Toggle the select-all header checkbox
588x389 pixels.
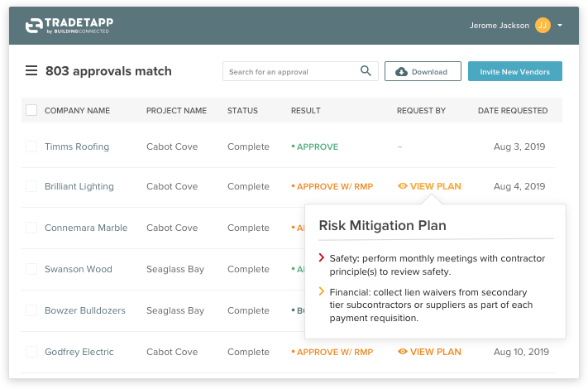pos(31,110)
